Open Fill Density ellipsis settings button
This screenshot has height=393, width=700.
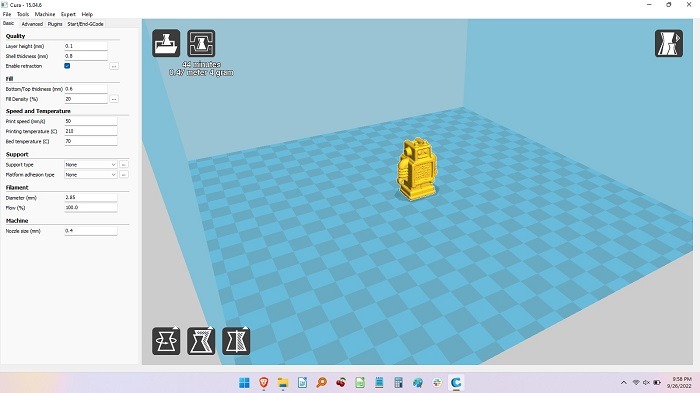[114, 99]
